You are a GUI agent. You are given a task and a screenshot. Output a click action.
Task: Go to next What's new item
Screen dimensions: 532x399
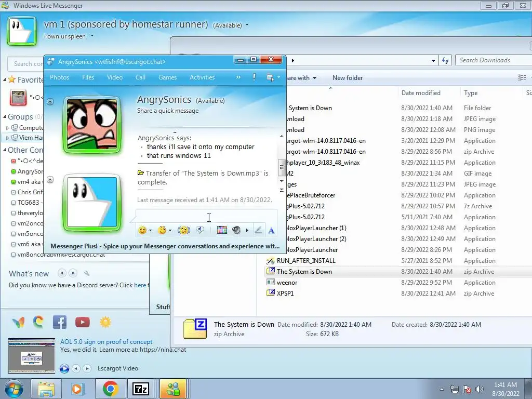pos(73,273)
